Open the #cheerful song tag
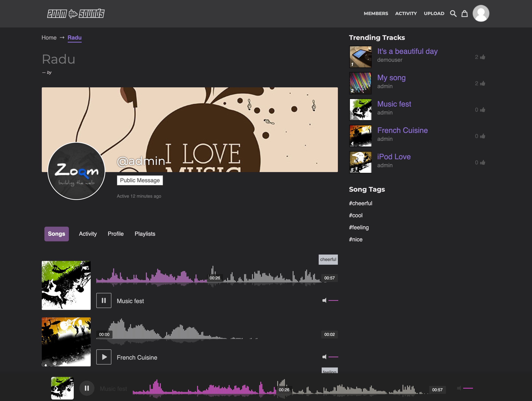The image size is (532, 401). point(360,203)
